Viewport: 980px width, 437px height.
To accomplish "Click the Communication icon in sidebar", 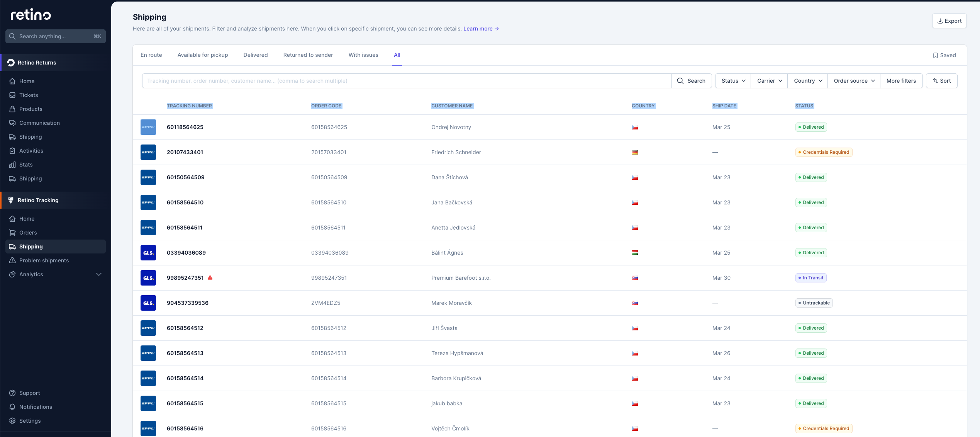I will [x=12, y=123].
